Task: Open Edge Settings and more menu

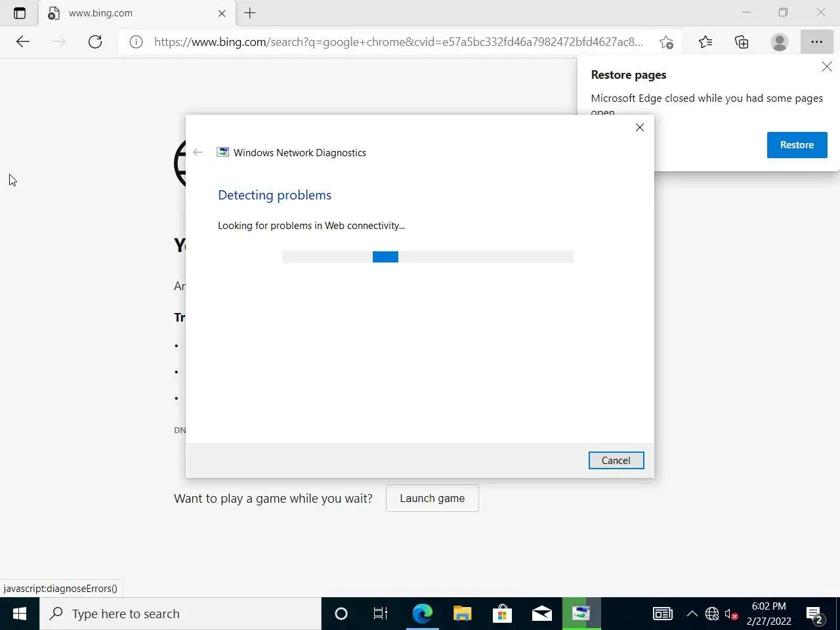Action: tap(816, 42)
